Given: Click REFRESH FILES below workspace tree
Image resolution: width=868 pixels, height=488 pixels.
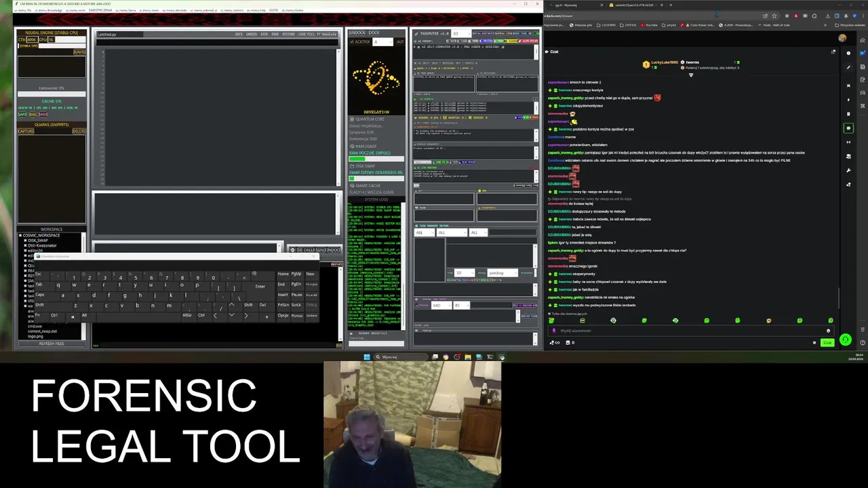Looking at the screenshot, I should [x=52, y=344].
